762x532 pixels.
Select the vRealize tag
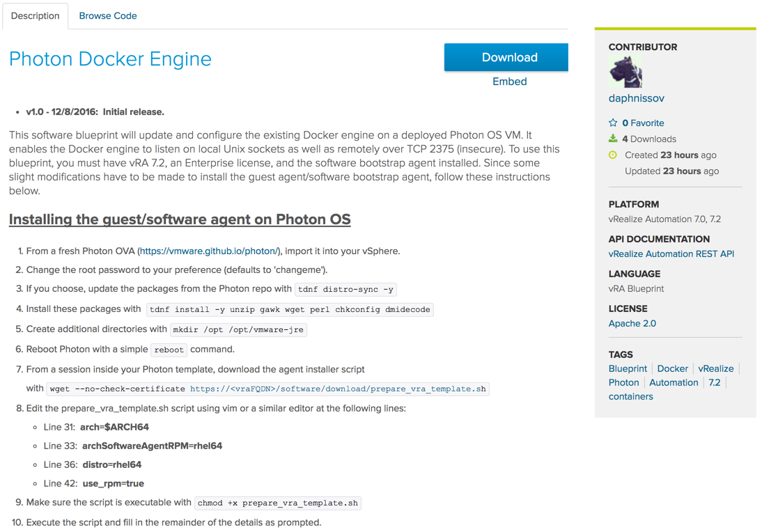tap(715, 368)
